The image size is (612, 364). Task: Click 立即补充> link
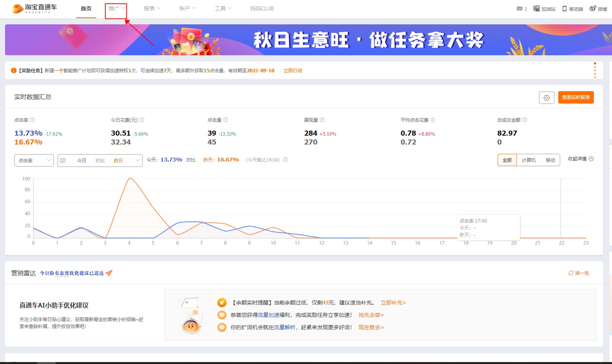click(x=393, y=303)
